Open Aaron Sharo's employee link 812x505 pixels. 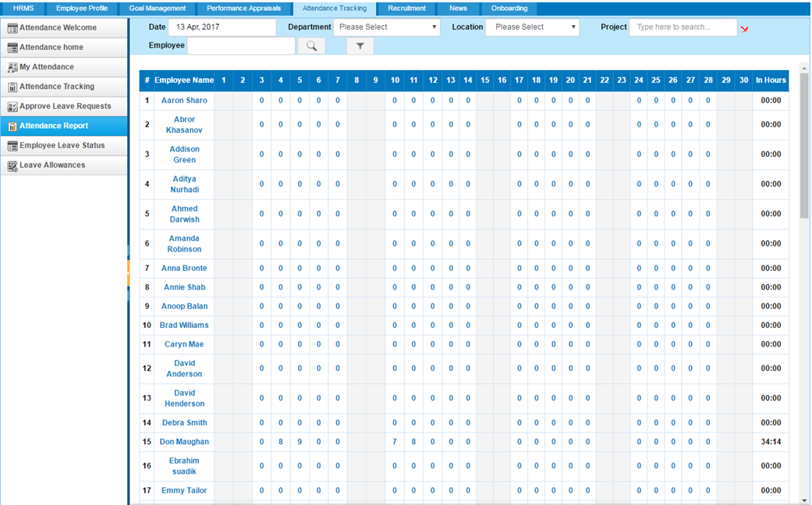point(184,101)
